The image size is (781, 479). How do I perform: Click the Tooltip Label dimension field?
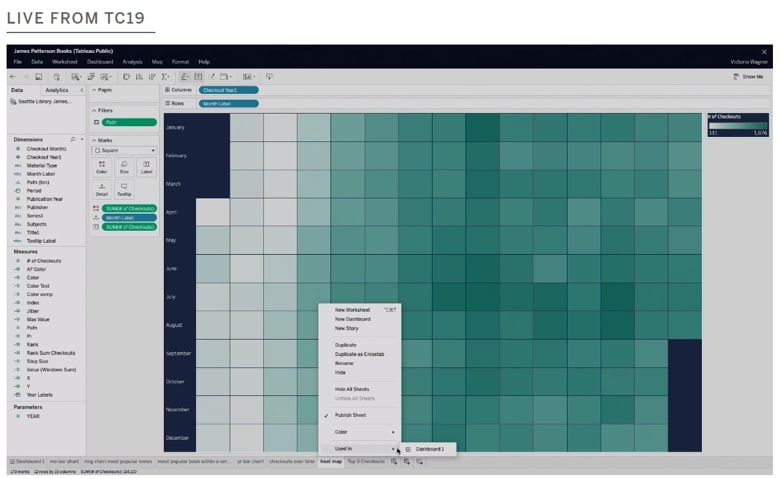(x=41, y=241)
